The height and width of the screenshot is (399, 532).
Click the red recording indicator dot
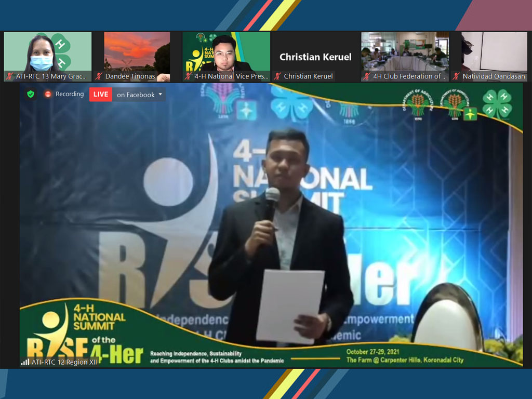click(48, 94)
